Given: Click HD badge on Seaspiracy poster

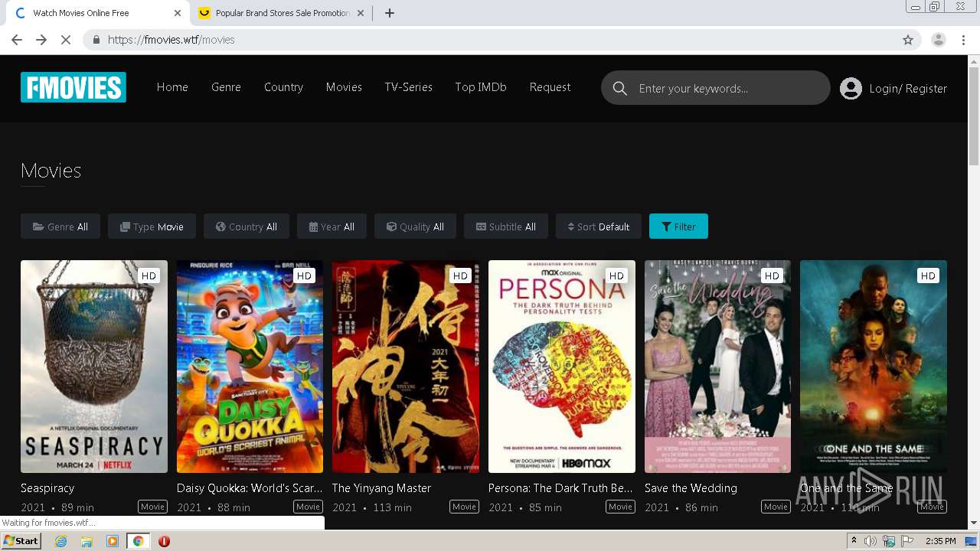Looking at the screenshot, I should [x=149, y=275].
